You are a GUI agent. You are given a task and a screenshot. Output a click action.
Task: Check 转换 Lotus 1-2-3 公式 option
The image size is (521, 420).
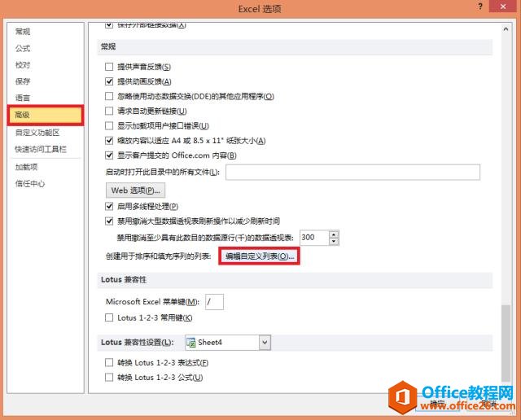coord(109,377)
